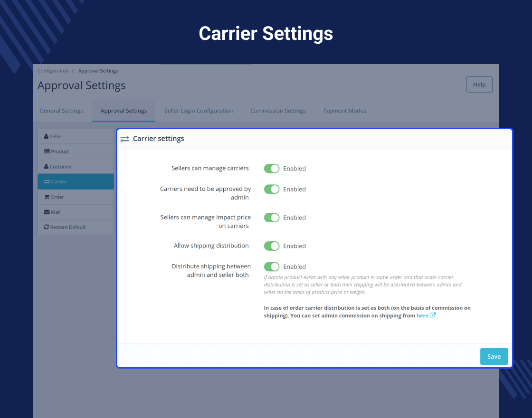Screen dimensions: 532x418
Task: Click the 'Approval Settings' page title
Action: [x=81, y=85]
